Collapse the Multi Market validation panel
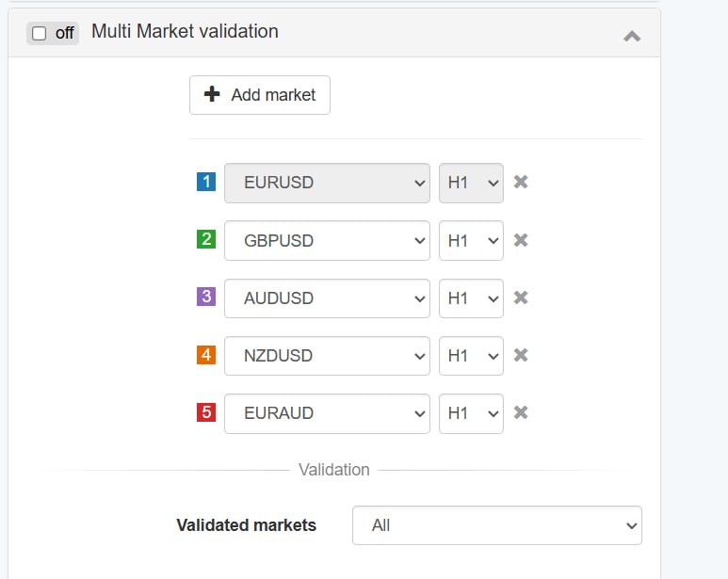 pos(632,36)
